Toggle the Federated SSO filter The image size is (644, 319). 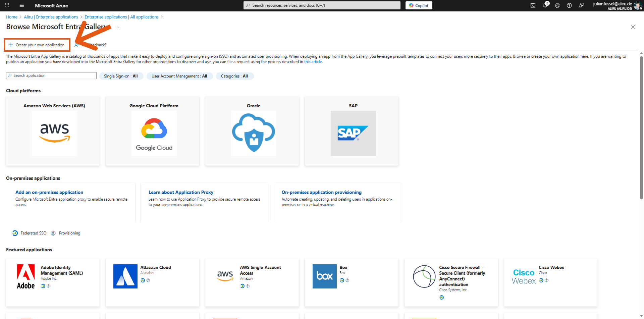pos(30,233)
